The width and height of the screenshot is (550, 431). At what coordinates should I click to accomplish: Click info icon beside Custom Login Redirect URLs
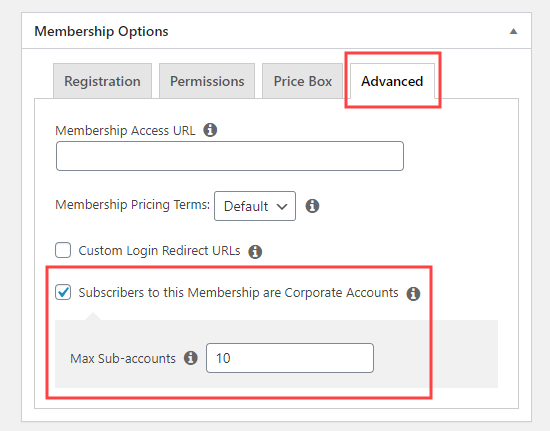coord(255,251)
